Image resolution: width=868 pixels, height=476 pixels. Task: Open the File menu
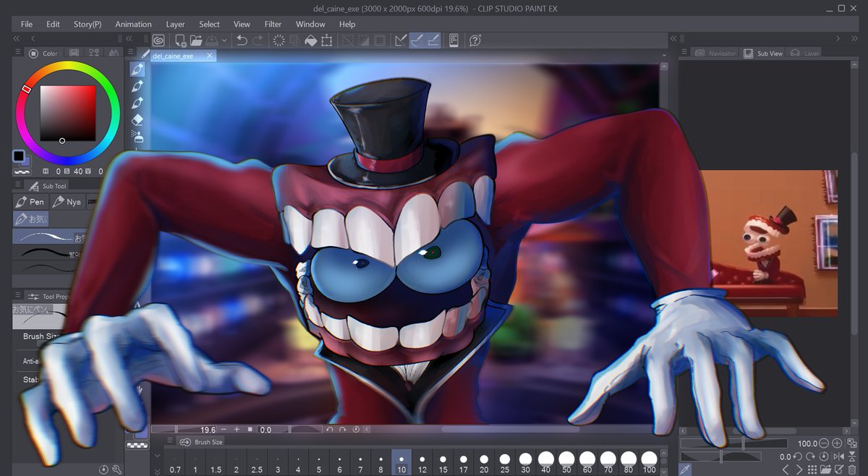[27, 24]
